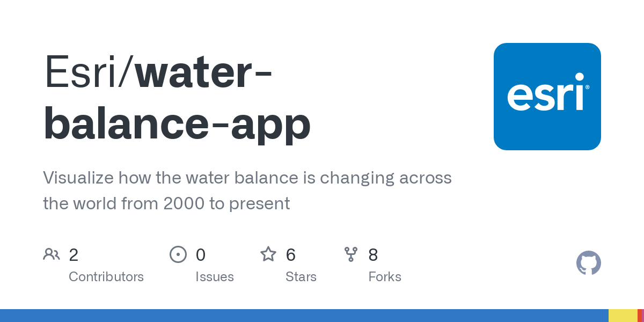
Task: Click the stars count number 6
Action: pyautogui.click(x=290, y=255)
